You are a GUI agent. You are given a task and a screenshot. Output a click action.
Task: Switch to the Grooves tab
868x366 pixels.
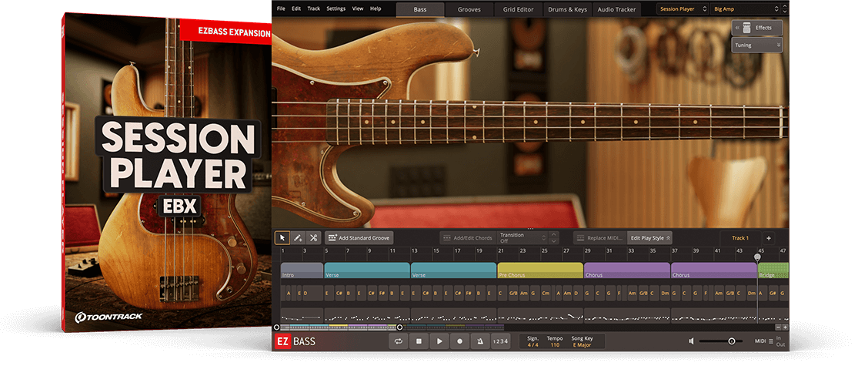click(469, 9)
